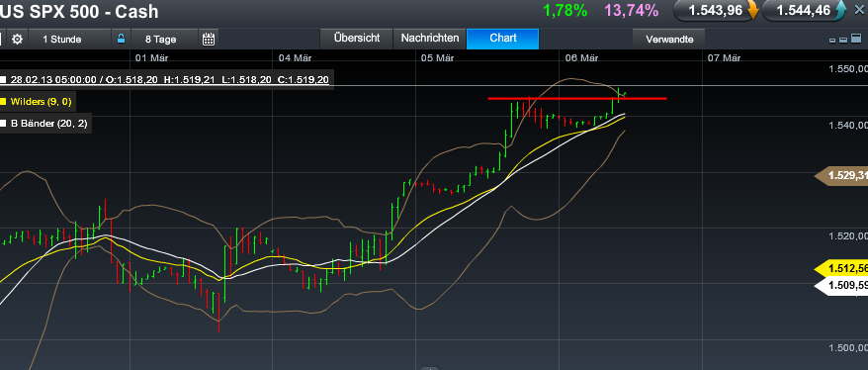The image size is (868, 370).
Task: Click the white OHLC data color swatch
Action: click(x=3, y=80)
